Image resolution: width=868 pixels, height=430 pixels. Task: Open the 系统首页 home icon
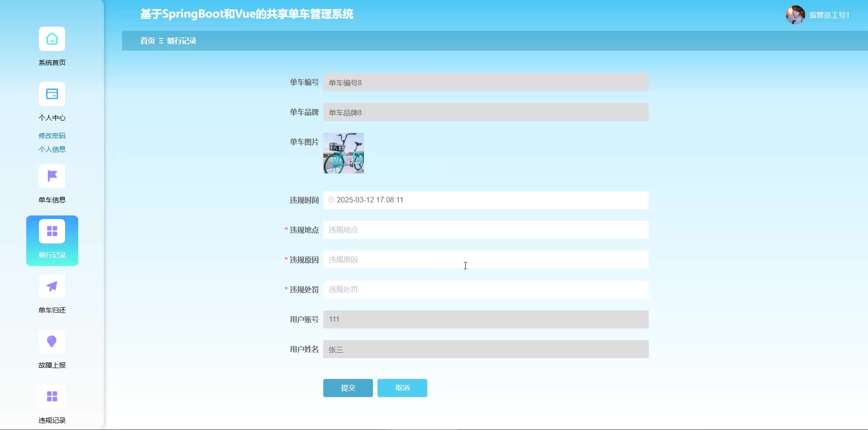click(52, 39)
